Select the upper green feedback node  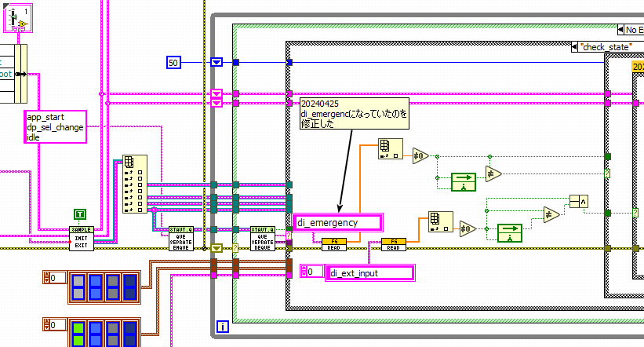pyautogui.click(x=464, y=182)
